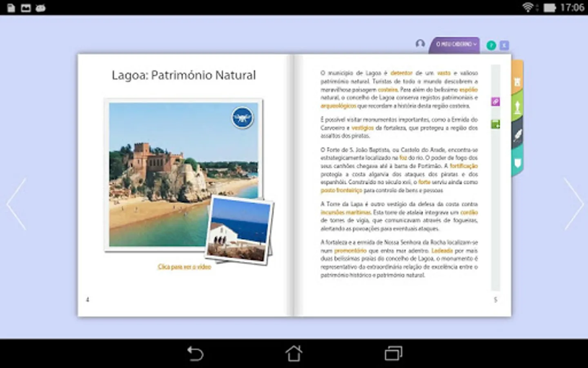Tap the highlighted word 'fortificação'
The width and height of the screenshot is (588, 368).
pos(463,166)
